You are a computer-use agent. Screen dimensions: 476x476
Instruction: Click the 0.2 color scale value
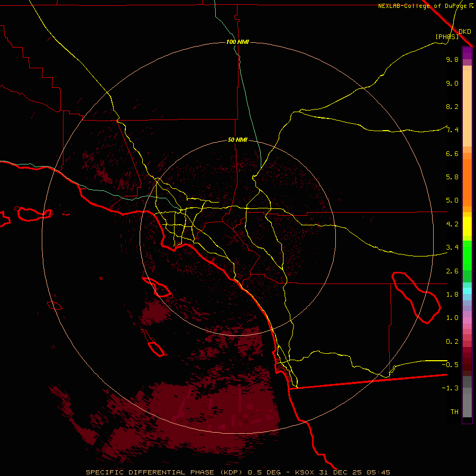[x=452, y=342]
